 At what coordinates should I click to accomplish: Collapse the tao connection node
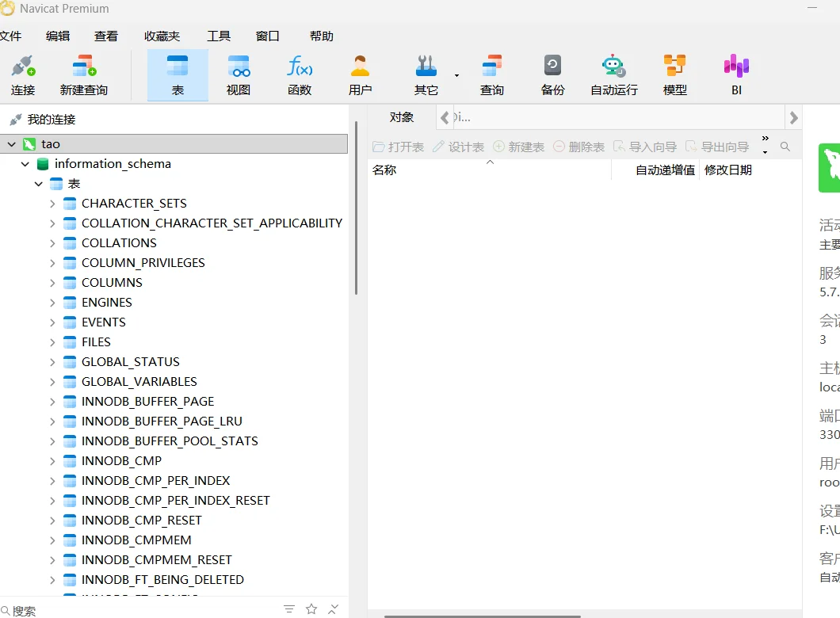click(x=12, y=144)
